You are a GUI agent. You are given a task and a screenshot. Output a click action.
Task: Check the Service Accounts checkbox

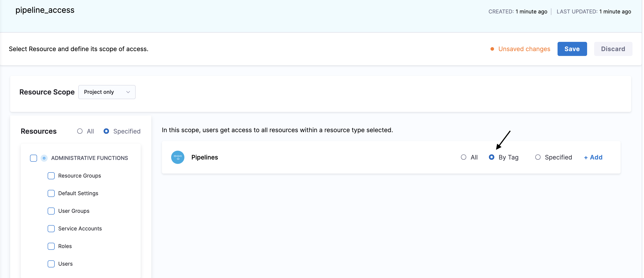pos(51,228)
